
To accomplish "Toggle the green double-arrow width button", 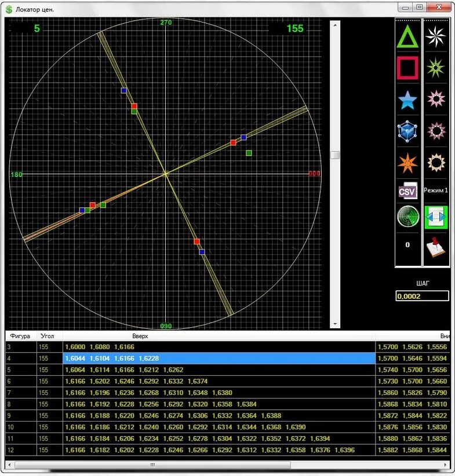I will click(x=436, y=217).
